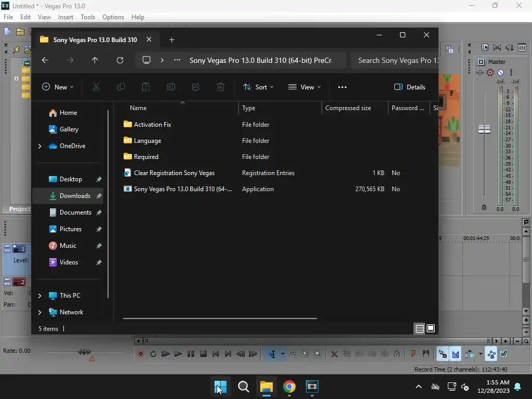The width and height of the screenshot is (532, 399).
Task: Click Dim Output icon in Master panel
Action: tap(509, 47)
